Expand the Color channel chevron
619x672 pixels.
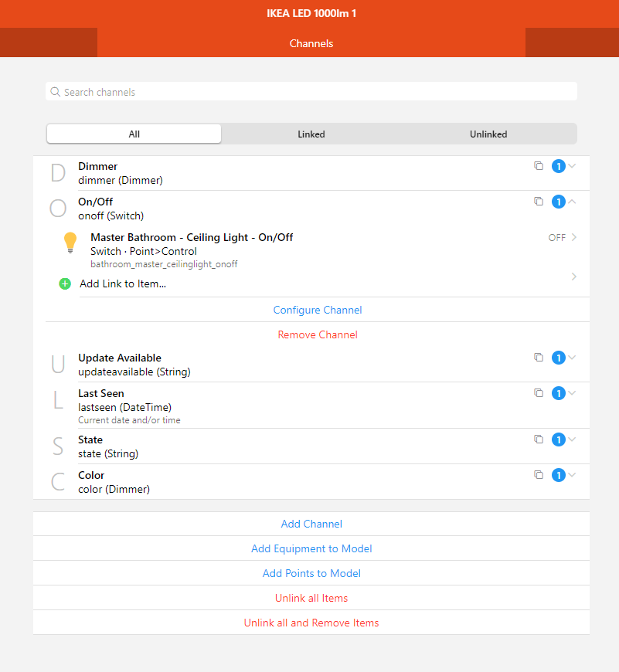573,475
